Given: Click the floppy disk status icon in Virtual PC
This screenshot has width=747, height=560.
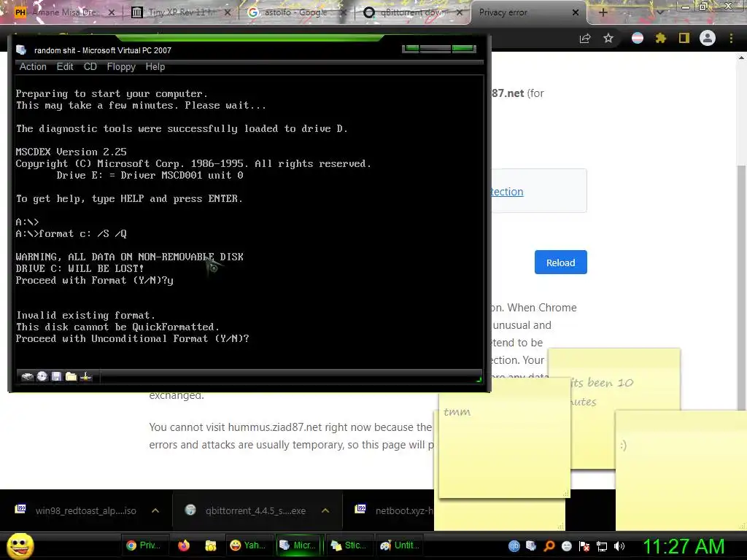Looking at the screenshot, I should click(56, 377).
